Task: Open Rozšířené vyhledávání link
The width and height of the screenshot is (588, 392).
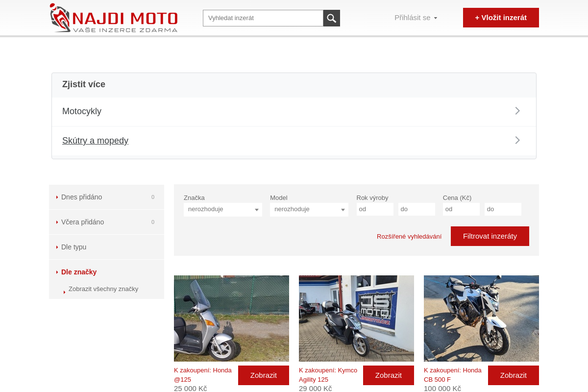Action: pos(409,236)
